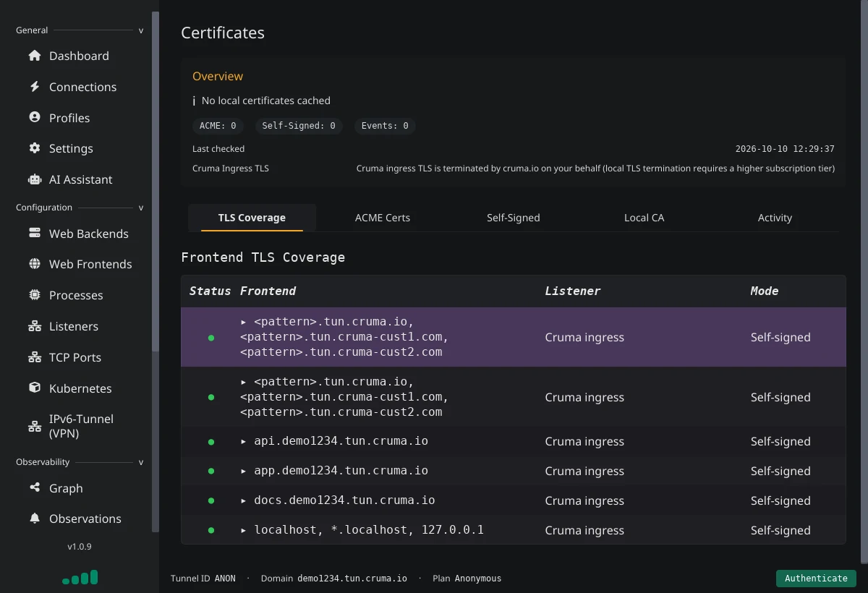Click the Overview heading

(x=218, y=76)
